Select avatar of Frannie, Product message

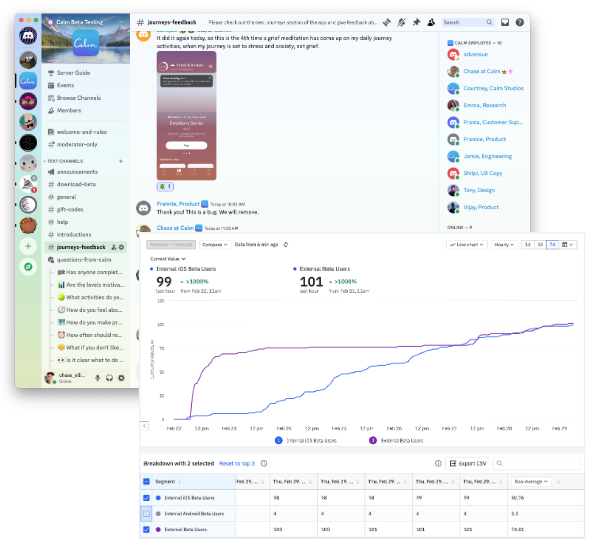point(144,208)
